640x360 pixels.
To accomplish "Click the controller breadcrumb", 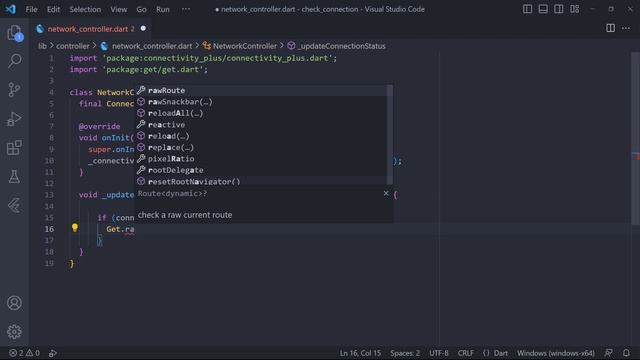I will pyautogui.click(x=73, y=46).
